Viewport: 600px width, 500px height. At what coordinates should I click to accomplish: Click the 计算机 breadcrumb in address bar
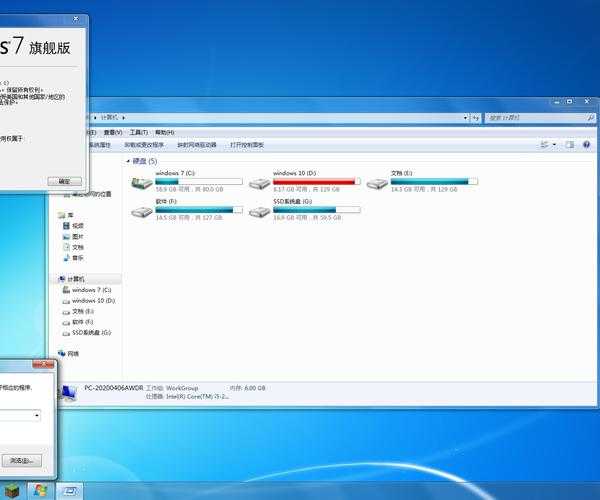(x=109, y=117)
